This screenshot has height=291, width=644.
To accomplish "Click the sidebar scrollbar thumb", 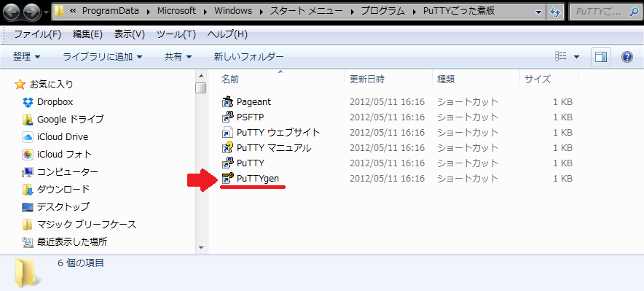I will [201, 88].
